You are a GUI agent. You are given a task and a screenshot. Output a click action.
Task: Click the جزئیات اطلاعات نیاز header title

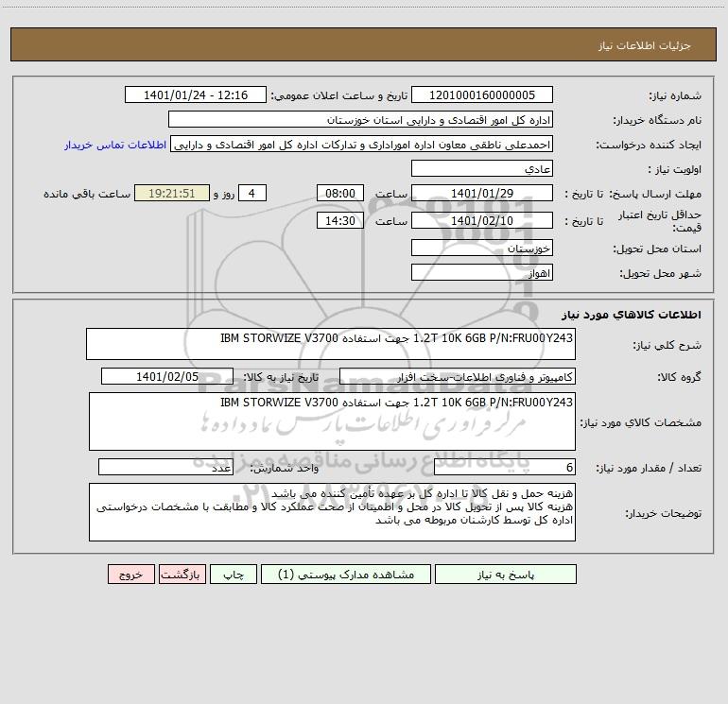click(x=644, y=45)
